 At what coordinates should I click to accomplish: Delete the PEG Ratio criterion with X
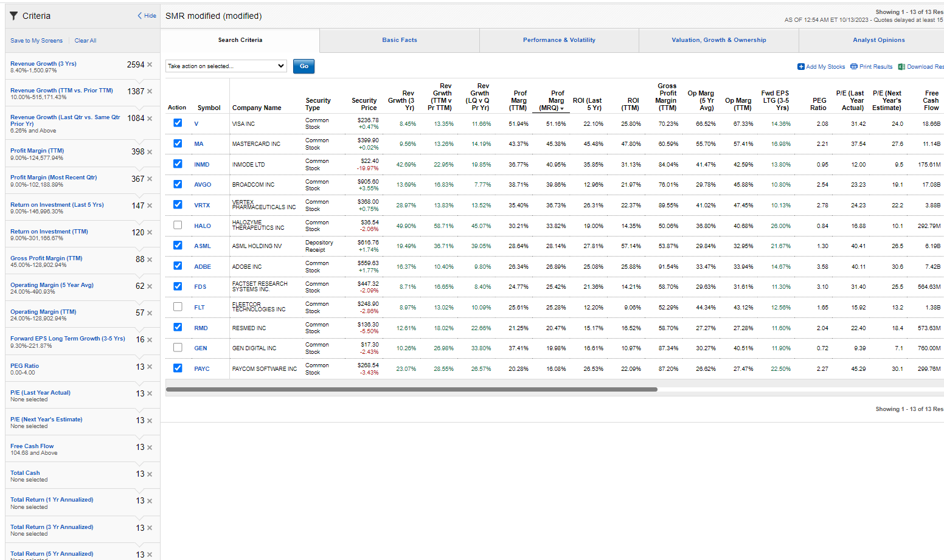(150, 367)
